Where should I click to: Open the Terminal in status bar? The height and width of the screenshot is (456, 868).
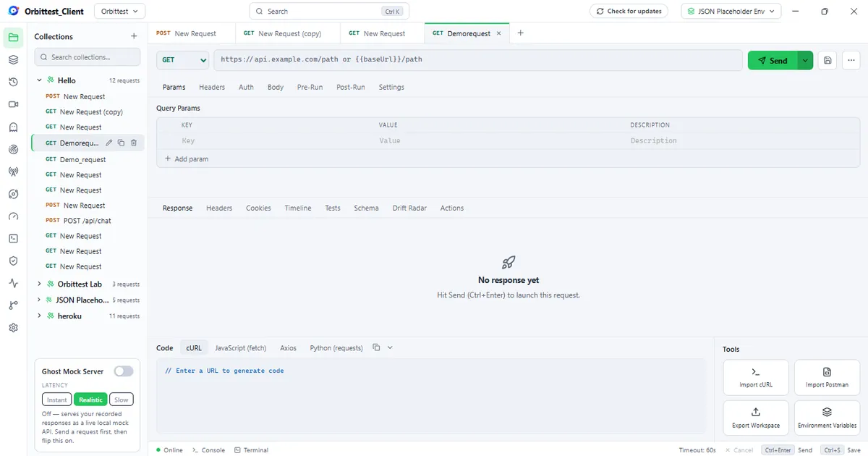[x=251, y=450]
